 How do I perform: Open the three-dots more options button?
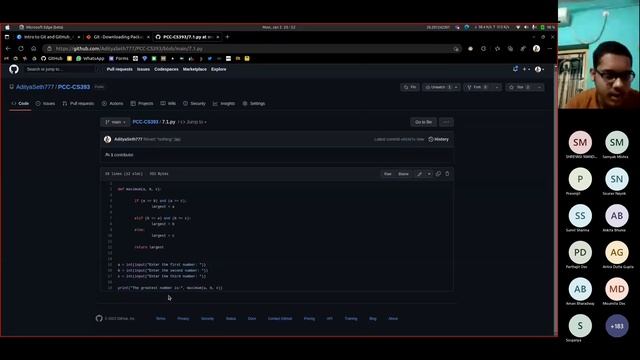446,122
